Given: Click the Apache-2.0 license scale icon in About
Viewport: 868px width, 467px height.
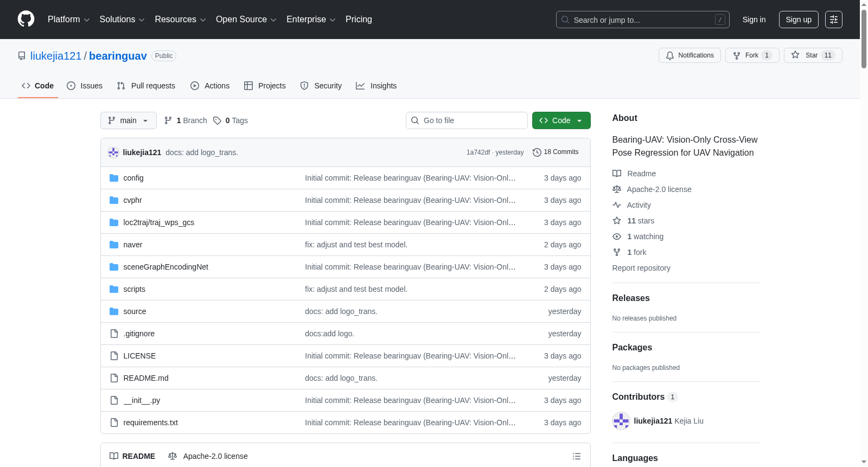Looking at the screenshot, I should point(617,189).
